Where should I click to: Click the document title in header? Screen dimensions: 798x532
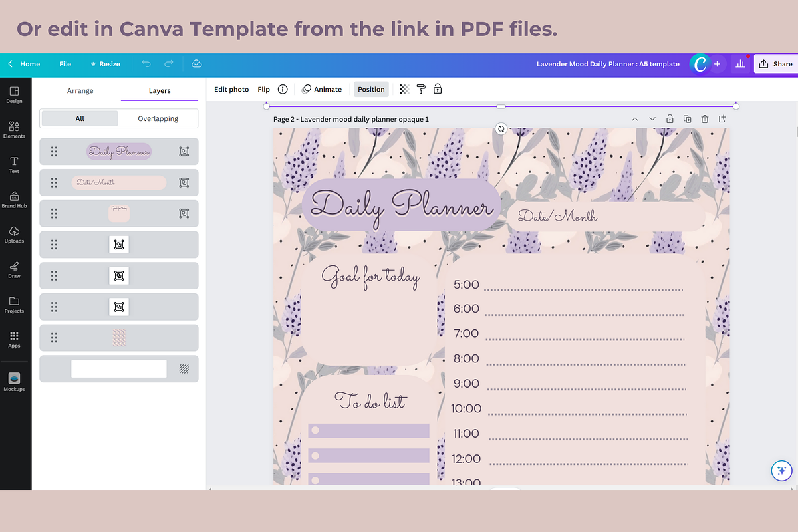pos(608,64)
